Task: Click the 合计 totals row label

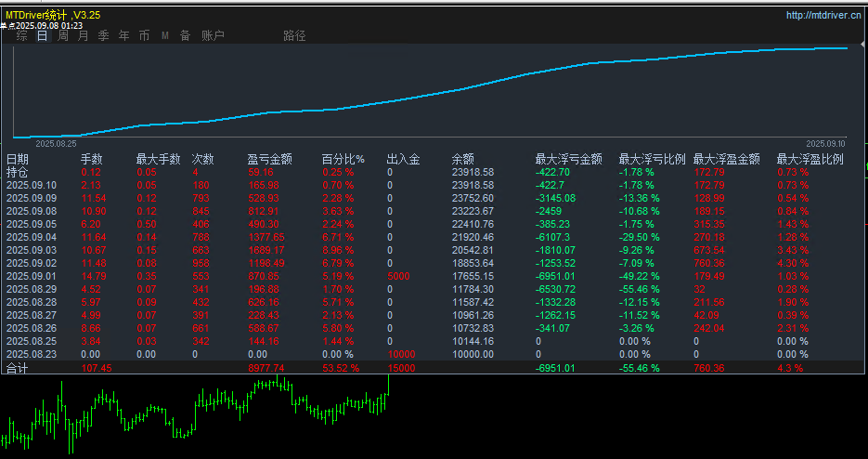Action: tap(17, 368)
